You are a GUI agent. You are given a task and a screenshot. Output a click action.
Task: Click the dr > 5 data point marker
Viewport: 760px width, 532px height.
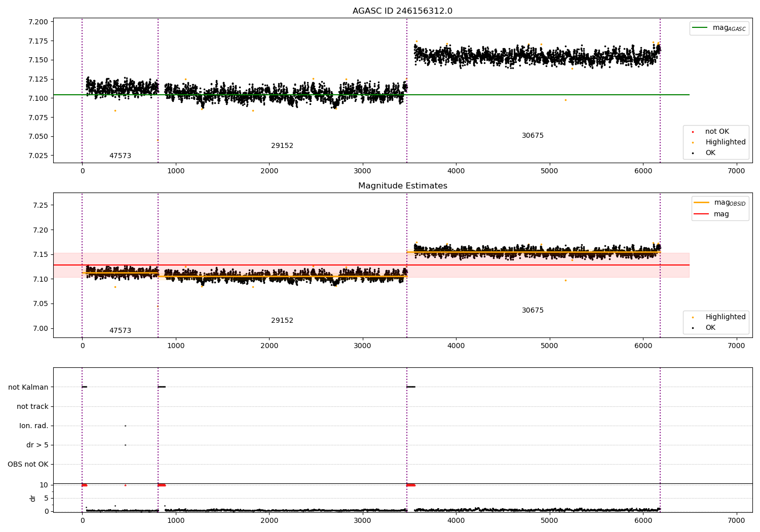(125, 445)
